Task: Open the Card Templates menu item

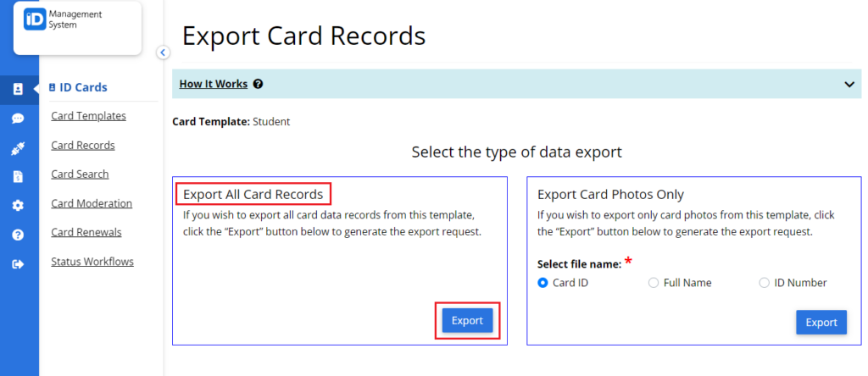Action: point(88,116)
